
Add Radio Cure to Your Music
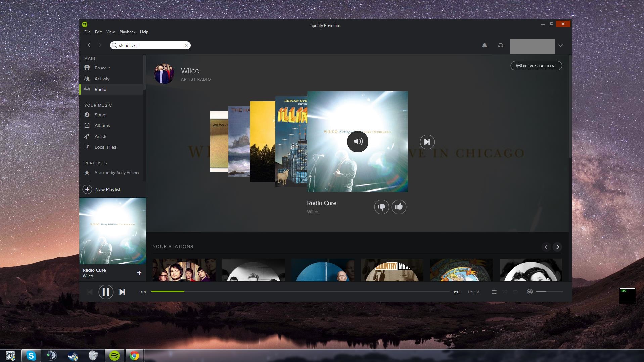coord(139,273)
